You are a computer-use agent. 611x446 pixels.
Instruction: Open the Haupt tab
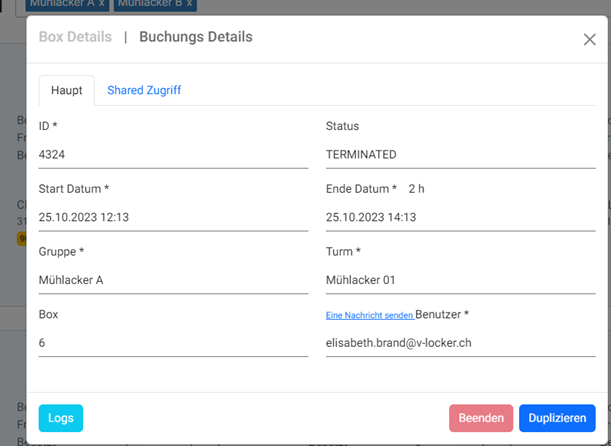(66, 90)
